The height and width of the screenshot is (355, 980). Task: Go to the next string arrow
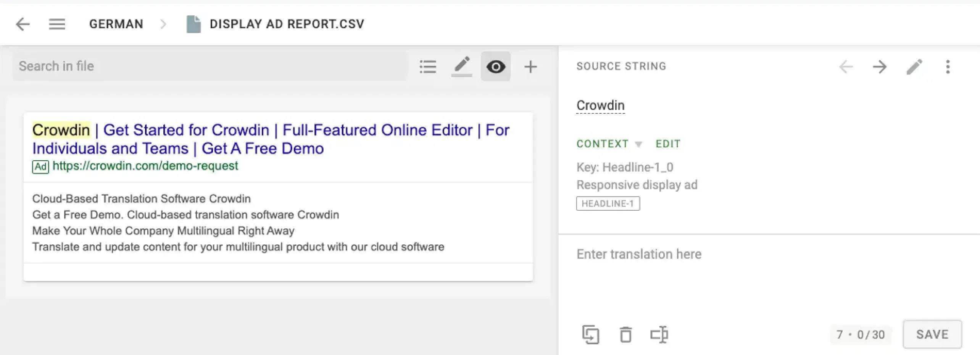click(x=880, y=67)
